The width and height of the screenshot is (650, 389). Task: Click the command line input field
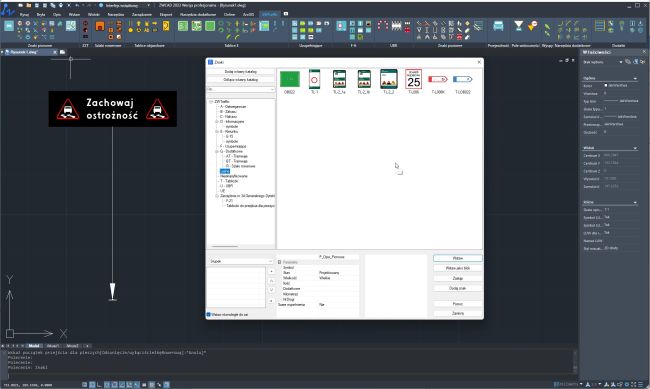(x=290, y=377)
